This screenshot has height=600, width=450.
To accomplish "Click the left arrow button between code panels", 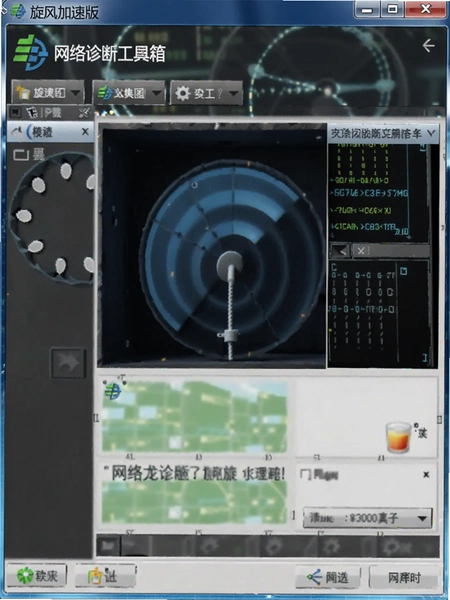I will click(x=341, y=251).
